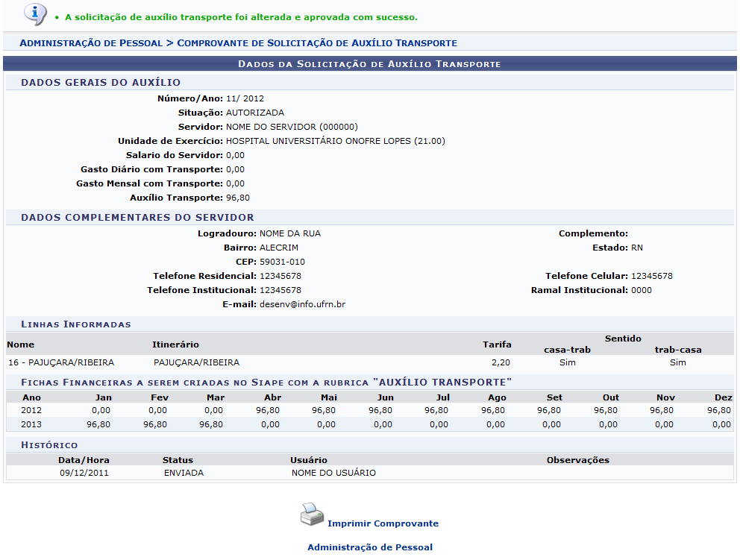Select year 2013 in financial table

coord(31,424)
